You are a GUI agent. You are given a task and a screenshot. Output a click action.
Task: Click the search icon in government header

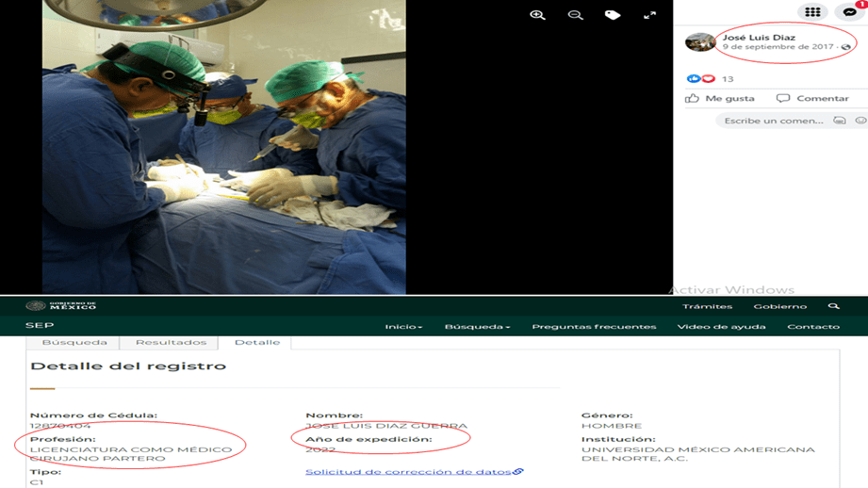coord(833,306)
